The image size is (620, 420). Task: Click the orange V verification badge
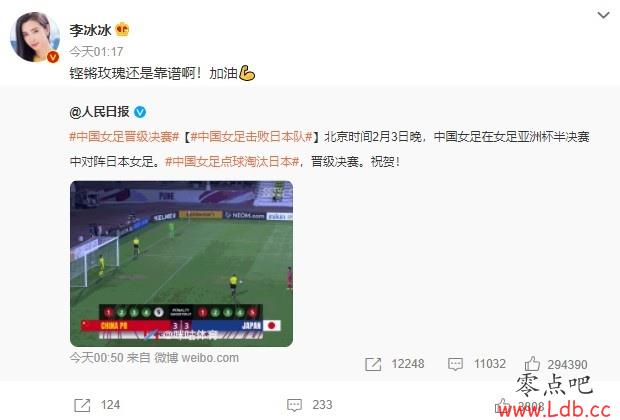tap(53, 57)
